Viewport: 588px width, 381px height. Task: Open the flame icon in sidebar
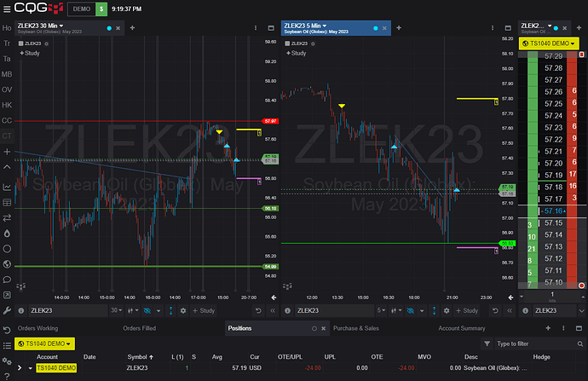pos(7,234)
